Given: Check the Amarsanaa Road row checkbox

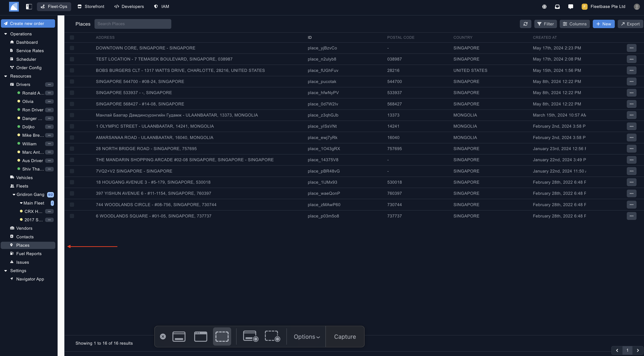Looking at the screenshot, I should [x=72, y=138].
